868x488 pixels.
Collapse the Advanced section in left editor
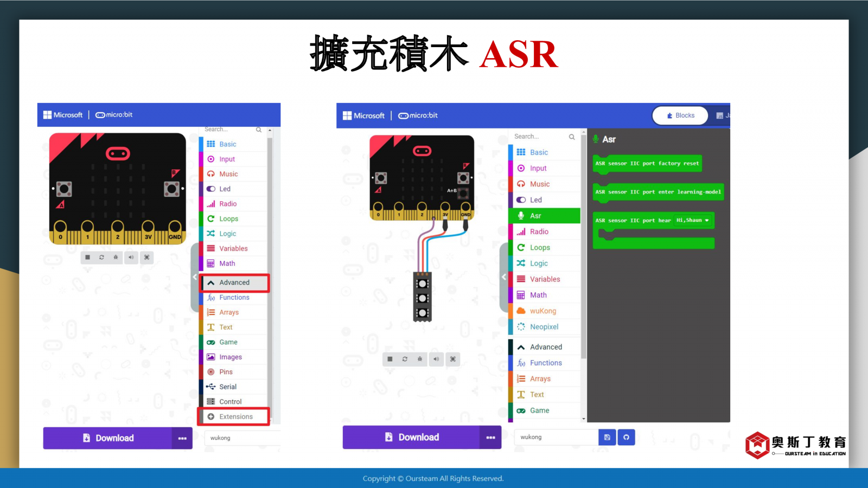coord(234,282)
